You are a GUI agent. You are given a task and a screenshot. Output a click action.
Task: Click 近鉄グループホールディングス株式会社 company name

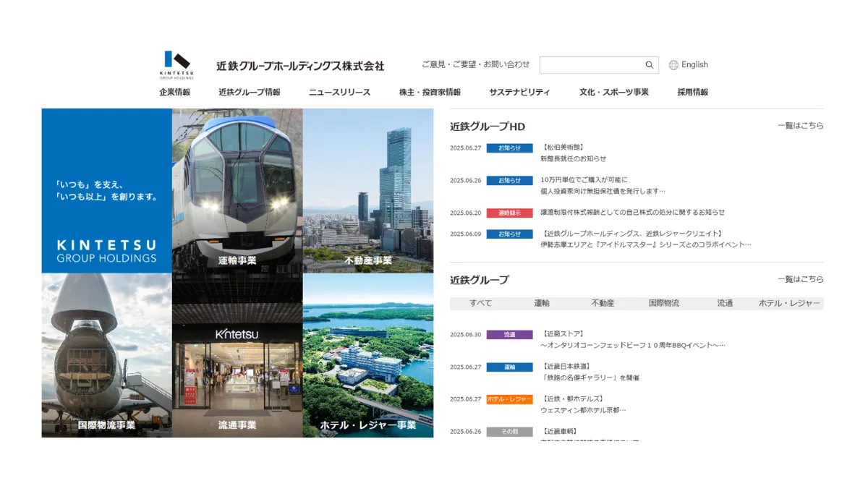(300, 66)
